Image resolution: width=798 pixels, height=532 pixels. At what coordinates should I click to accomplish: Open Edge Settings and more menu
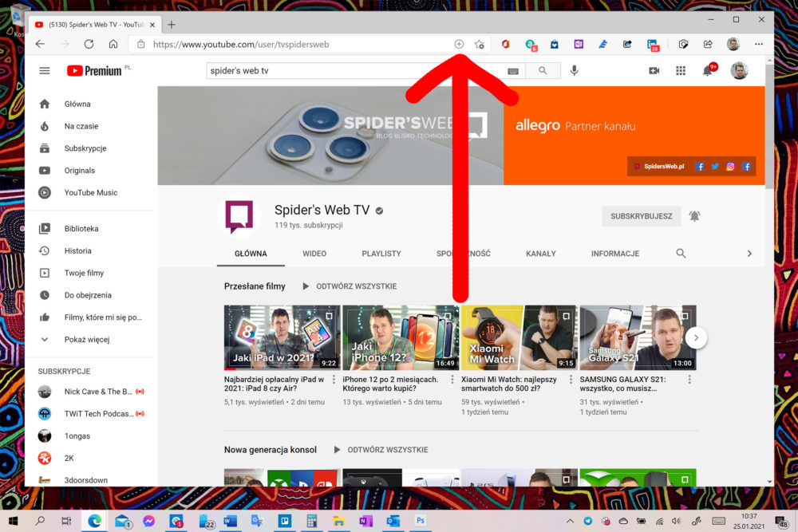click(x=759, y=44)
